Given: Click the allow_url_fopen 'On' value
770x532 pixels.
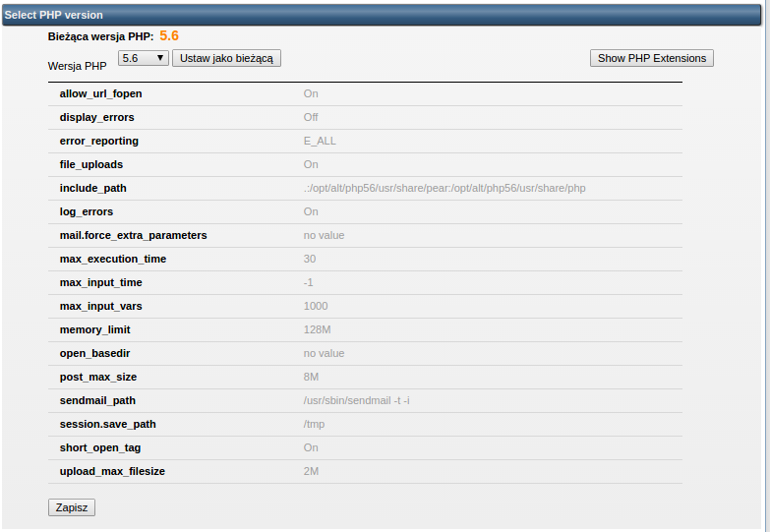Looking at the screenshot, I should pyautogui.click(x=311, y=93).
